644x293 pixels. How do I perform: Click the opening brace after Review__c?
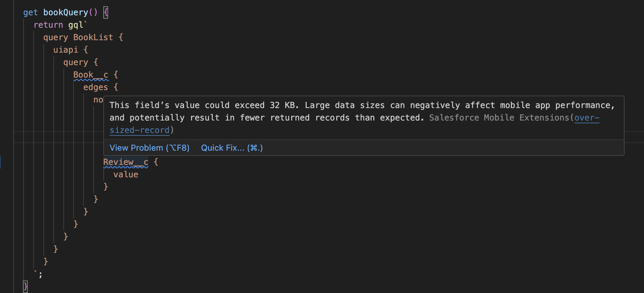156,162
